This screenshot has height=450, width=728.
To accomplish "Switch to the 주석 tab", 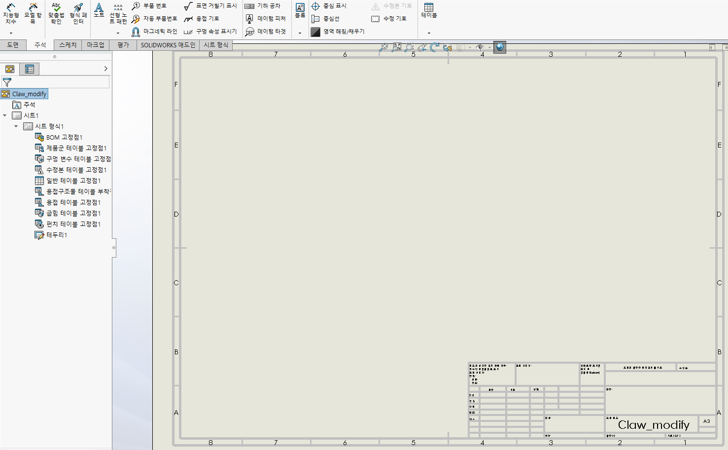I will pyautogui.click(x=40, y=45).
